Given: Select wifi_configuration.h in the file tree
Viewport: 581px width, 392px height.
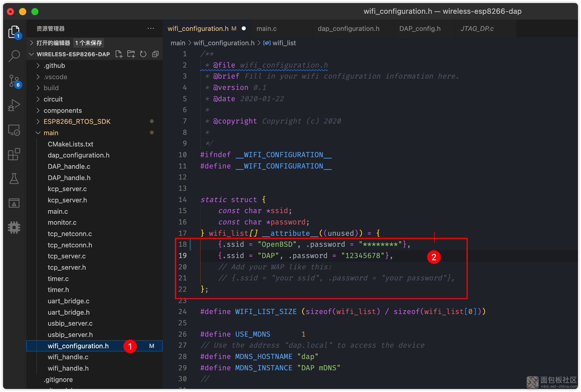Looking at the screenshot, I should coord(94,346).
